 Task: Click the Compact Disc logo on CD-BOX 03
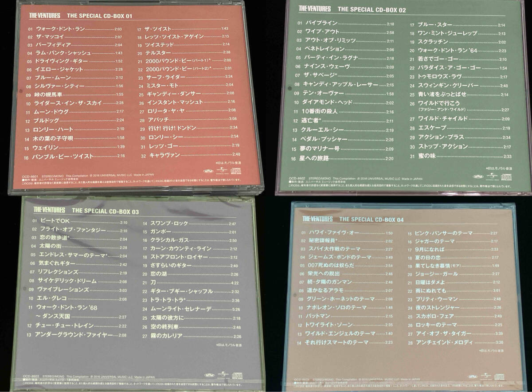point(236,376)
